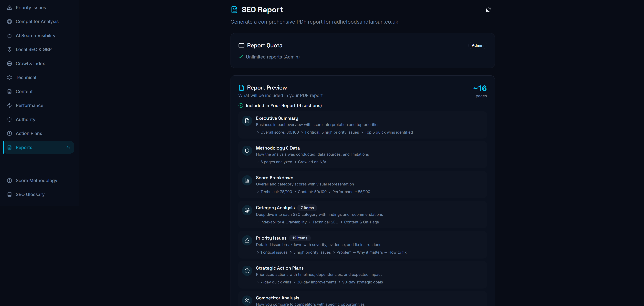Open the Content sidebar section

point(24,92)
